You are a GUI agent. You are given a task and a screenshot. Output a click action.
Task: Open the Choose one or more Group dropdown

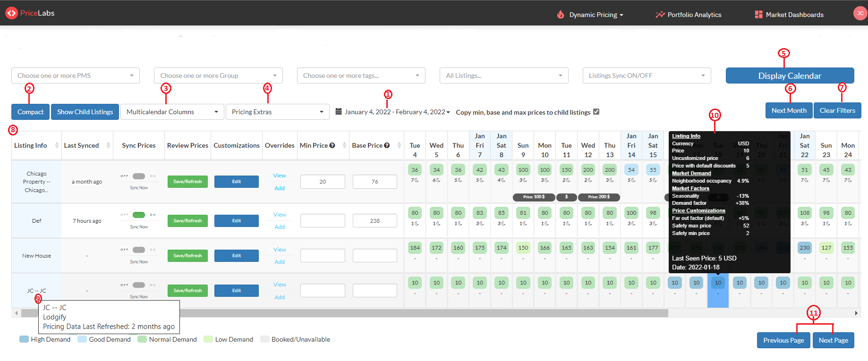pyautogui.click(x=218, y=76)
